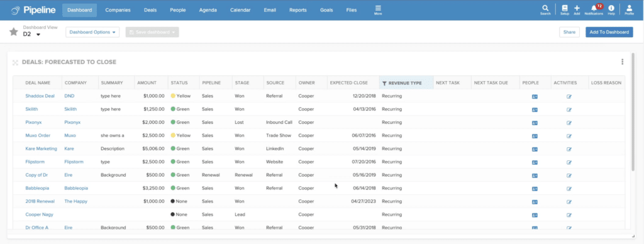Image resolution: width=644 pixels, height=244 pixels.
Task: Go to the Dashboard tab
Action: point(80,10)
